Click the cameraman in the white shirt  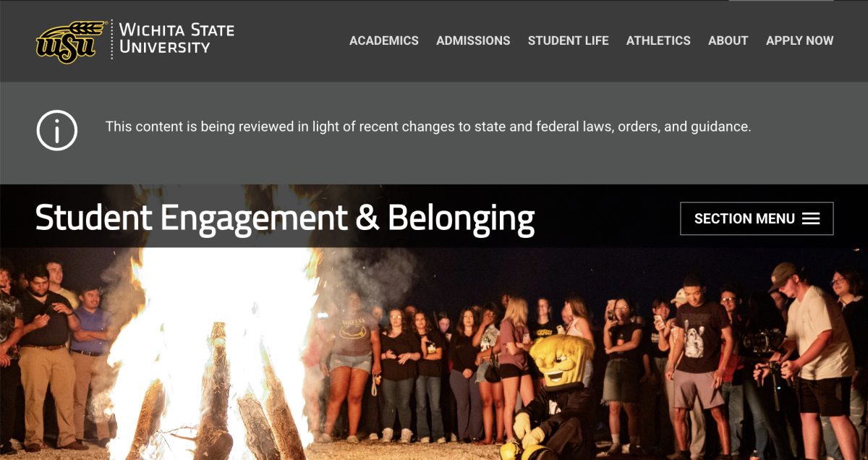pos(817,354)
